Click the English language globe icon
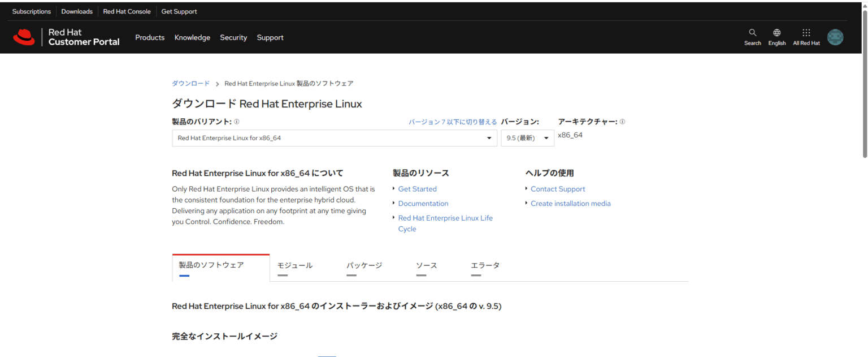This screenshot has height=357, width=868. click(x=776, y=36)
